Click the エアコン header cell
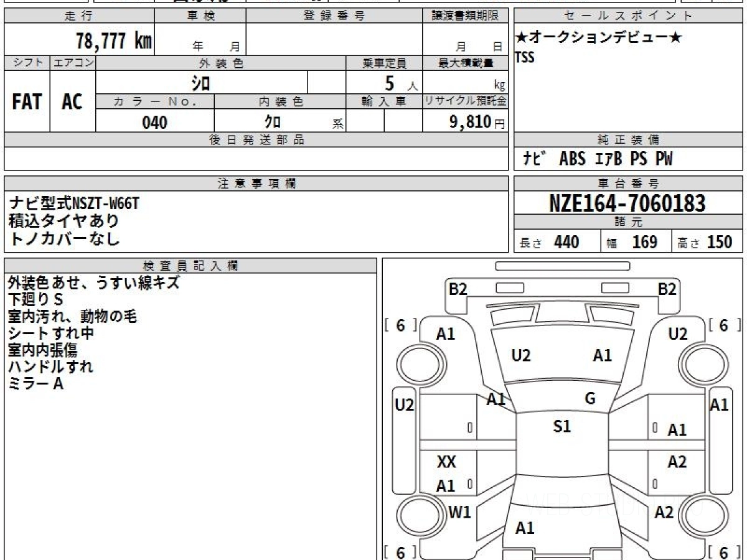This screenshot has height=560, width=747. coord(73,63)
